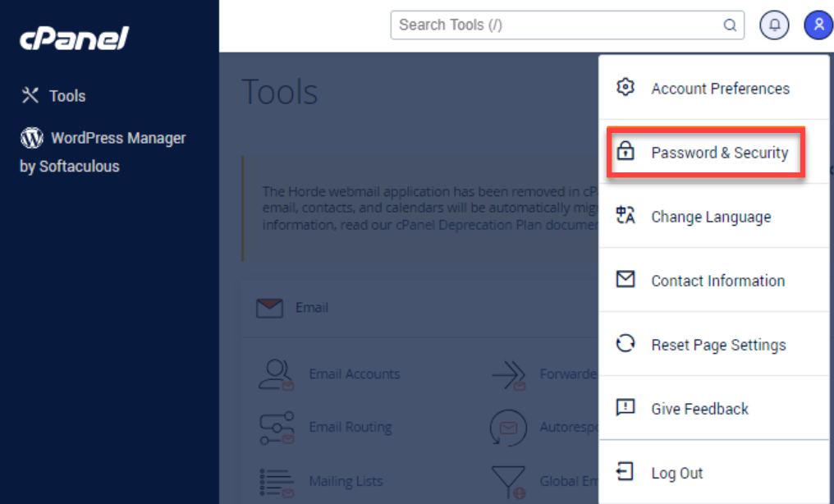Click the Change Language translate icon
Screen dimensions: 834x504
(x=625, y=216)
